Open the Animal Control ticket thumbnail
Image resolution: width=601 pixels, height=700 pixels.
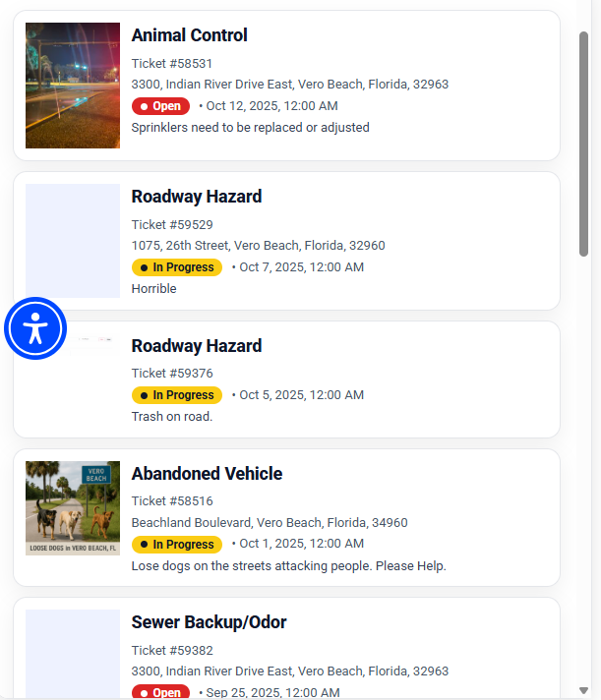(73, 86)
